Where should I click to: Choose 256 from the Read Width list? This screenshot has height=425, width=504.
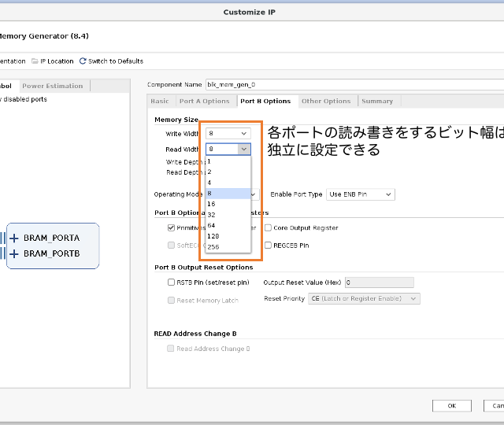pyautogui.click(x=213, y=246)
